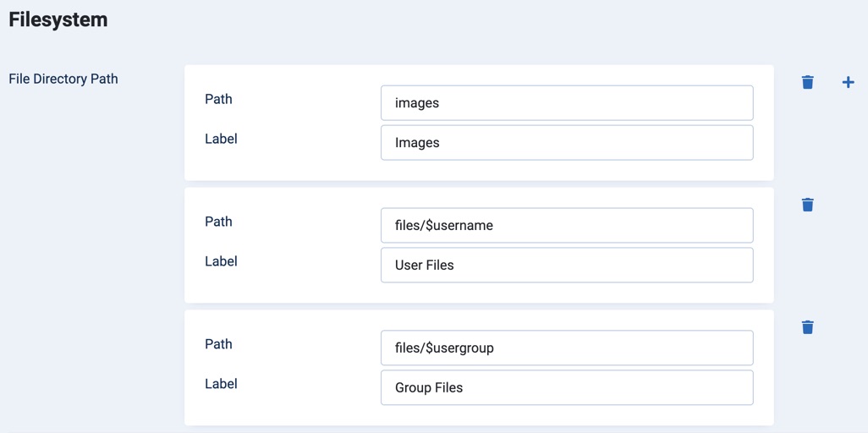Image resolution: width=868 pixels, height=433 pixels.
Task: Select the 'User Files' label input
Action: coord(566,266)
